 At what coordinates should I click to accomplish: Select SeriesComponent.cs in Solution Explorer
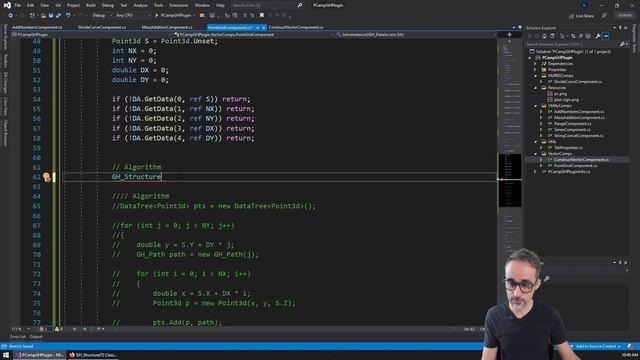[572, 130]
